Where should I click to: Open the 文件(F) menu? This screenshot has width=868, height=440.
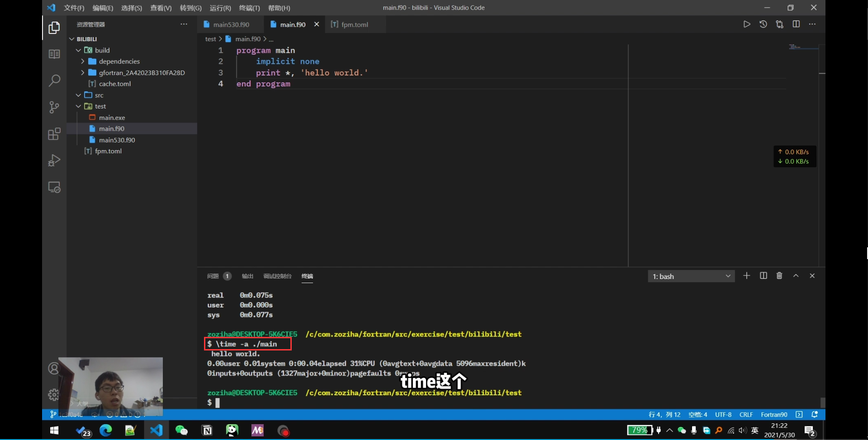pos(74,8)
